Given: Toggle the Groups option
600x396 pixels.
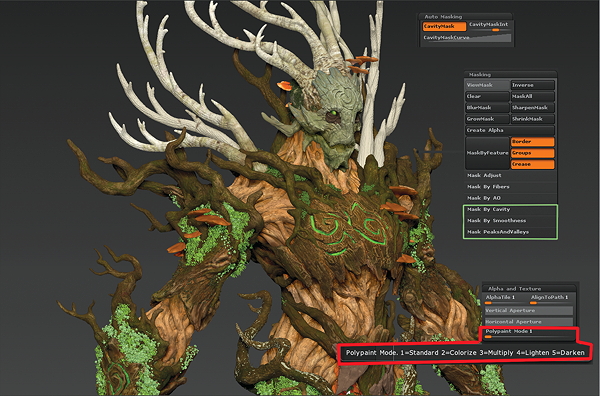Looking at the screenshot, I should pos(533,153).
